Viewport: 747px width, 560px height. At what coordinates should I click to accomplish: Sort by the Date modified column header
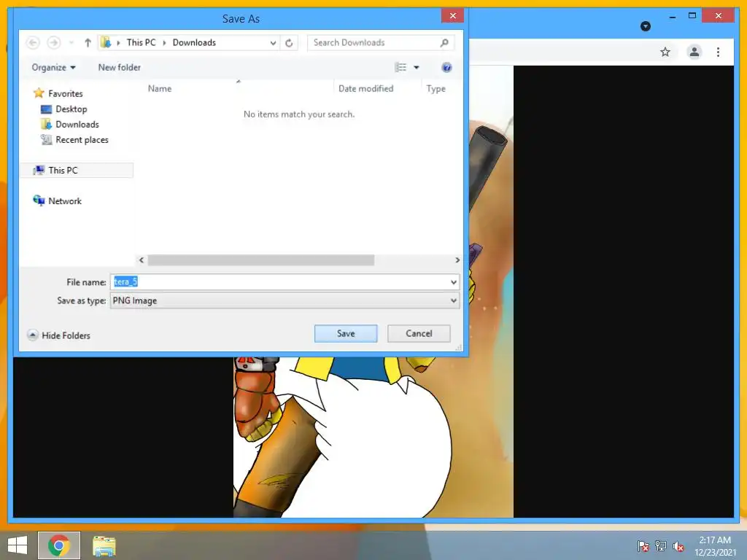[x=366, y=88]
